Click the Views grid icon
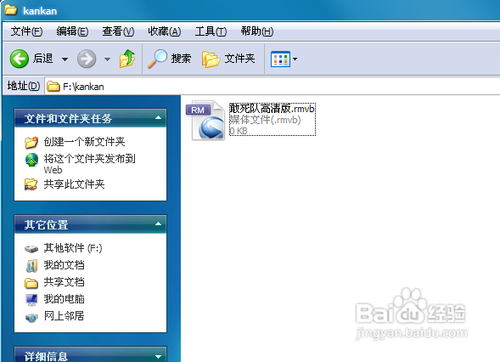Screen dimensions: 500x362 280,59
